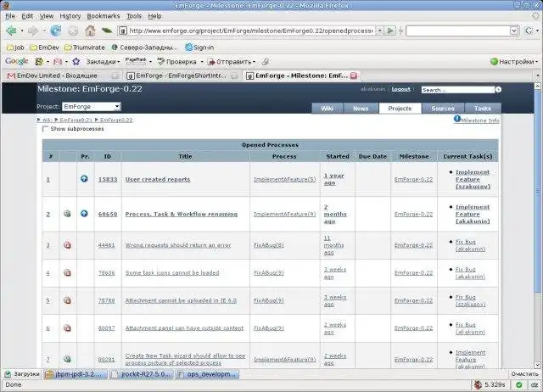The image size is (543, 392).
Task: Click the Firebug bug icon in status bar
Action: pyautogui.click(x=479, y=384)
